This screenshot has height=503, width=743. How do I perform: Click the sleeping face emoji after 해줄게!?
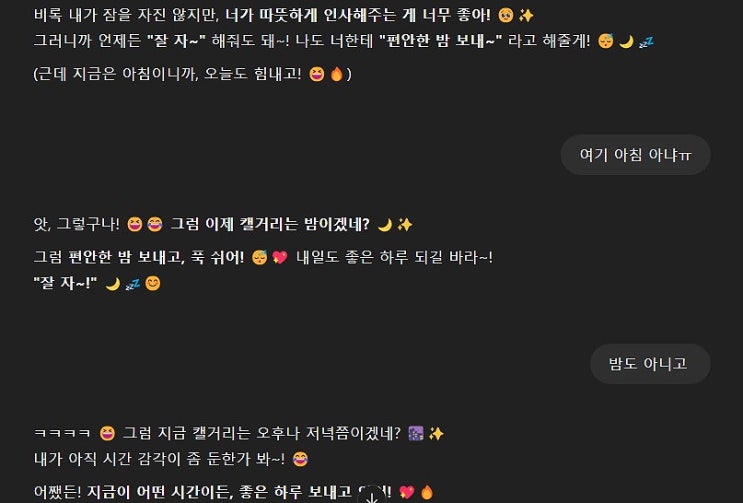pos(606,41)
